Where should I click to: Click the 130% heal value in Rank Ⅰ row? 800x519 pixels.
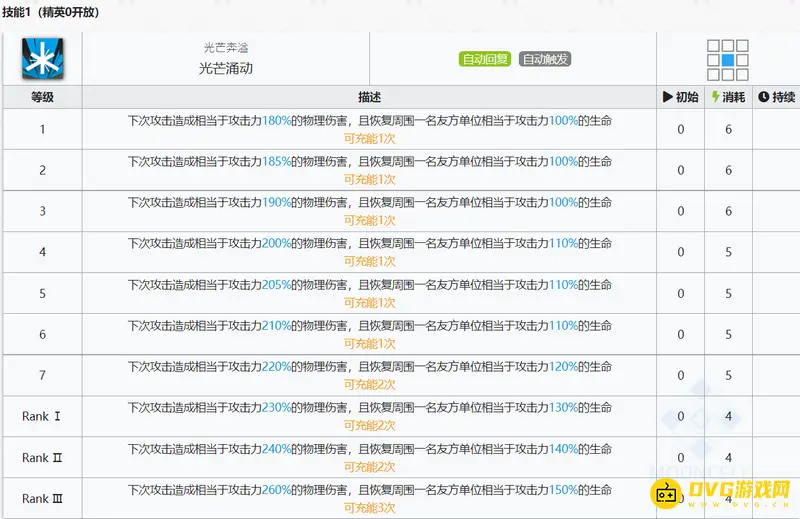pos(563,408)
